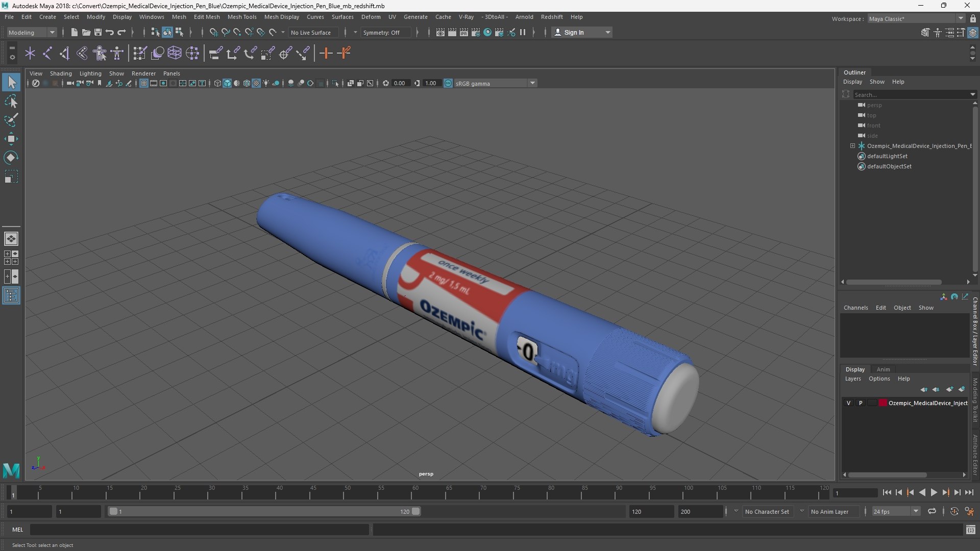Create new layer icon in Layer Editor
Image resolution: width=980 pixels, height=551 pixels.
click(949, 389)
